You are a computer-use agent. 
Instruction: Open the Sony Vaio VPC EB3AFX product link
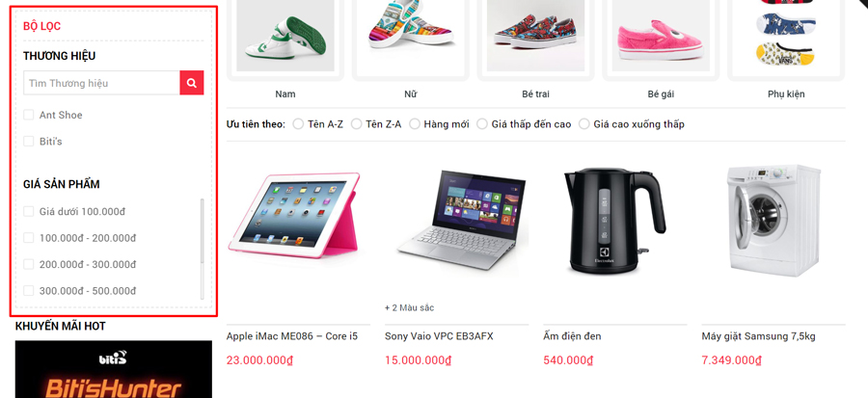tap(439, 336)
